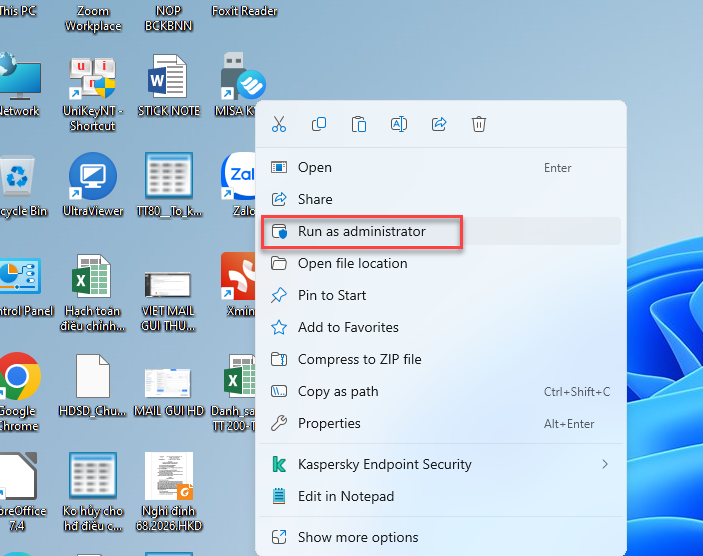
Task: Select Copy as path
Action: pos(338,392)
